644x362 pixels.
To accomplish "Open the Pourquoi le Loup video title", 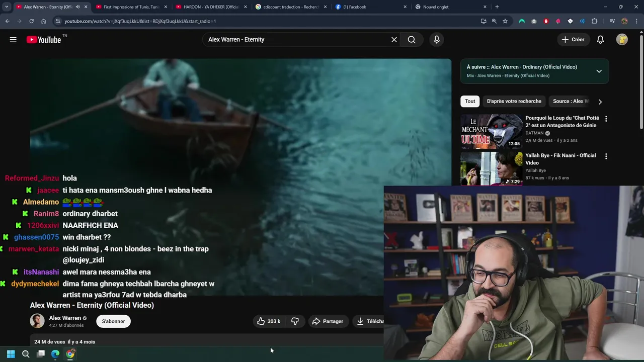I will [561, 122].
